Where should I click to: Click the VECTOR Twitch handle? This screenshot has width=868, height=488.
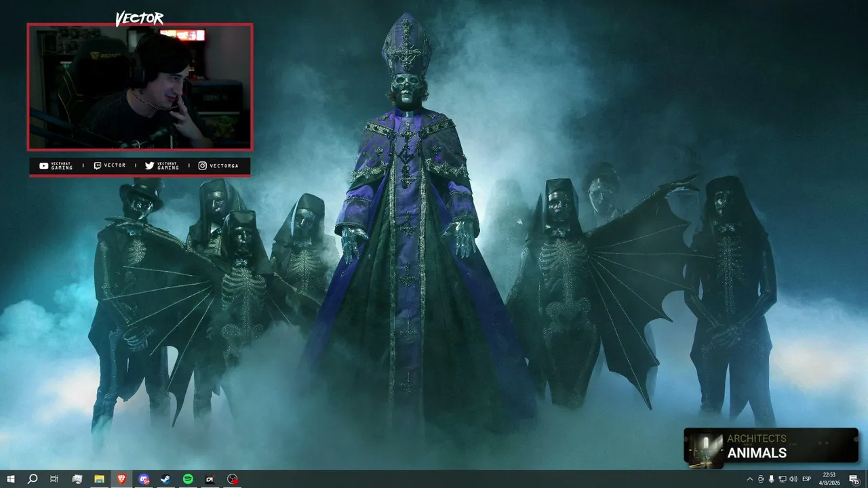coord(115,165)
